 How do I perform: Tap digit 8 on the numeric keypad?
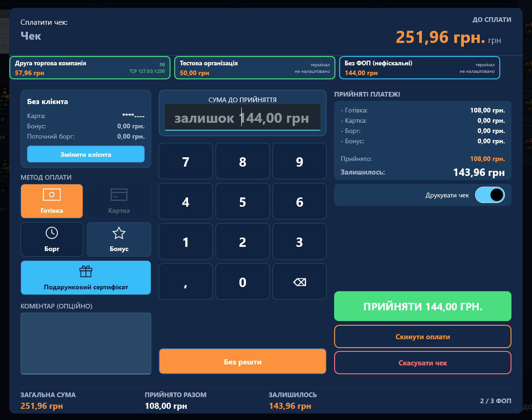click(x=243, y=161)
